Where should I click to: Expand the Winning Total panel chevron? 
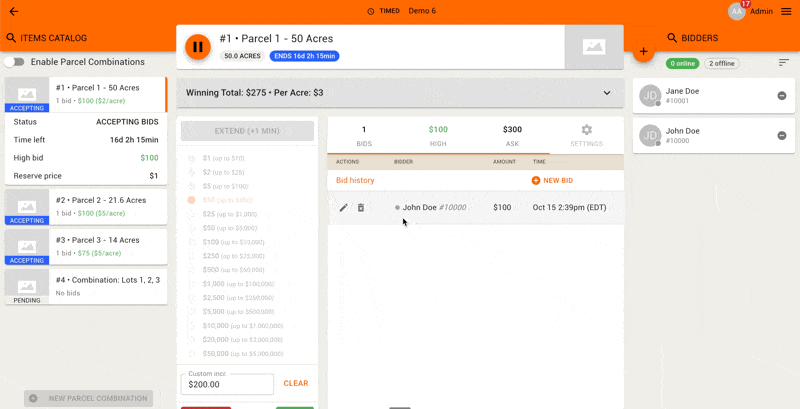[x=607, y=93]
